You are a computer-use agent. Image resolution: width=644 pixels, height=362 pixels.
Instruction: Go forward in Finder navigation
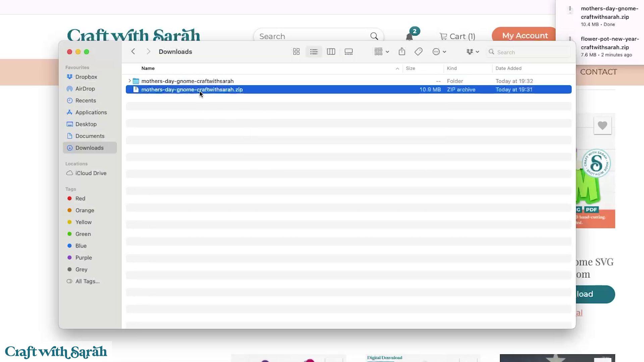coord(148,51)
